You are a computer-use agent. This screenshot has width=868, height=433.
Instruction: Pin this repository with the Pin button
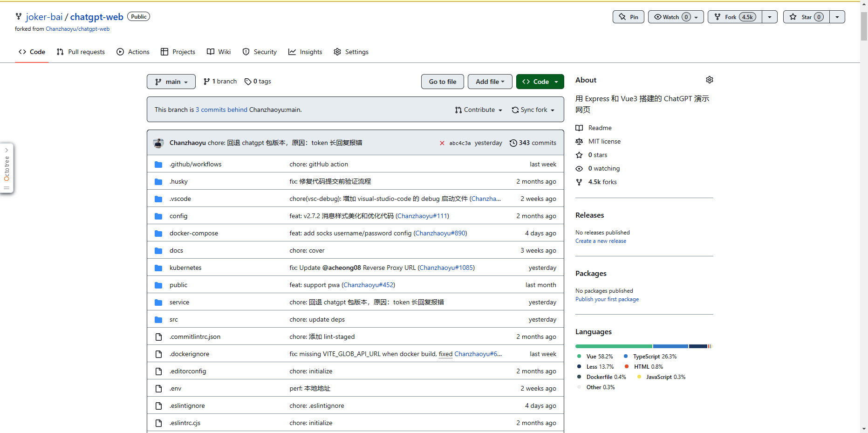click(628, 17)
